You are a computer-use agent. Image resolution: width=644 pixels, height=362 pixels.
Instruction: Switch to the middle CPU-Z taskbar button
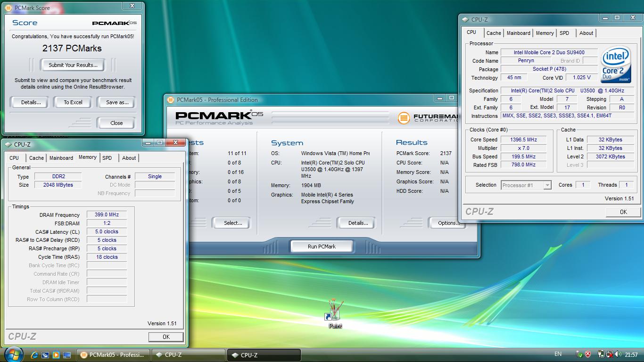(189, 355)
